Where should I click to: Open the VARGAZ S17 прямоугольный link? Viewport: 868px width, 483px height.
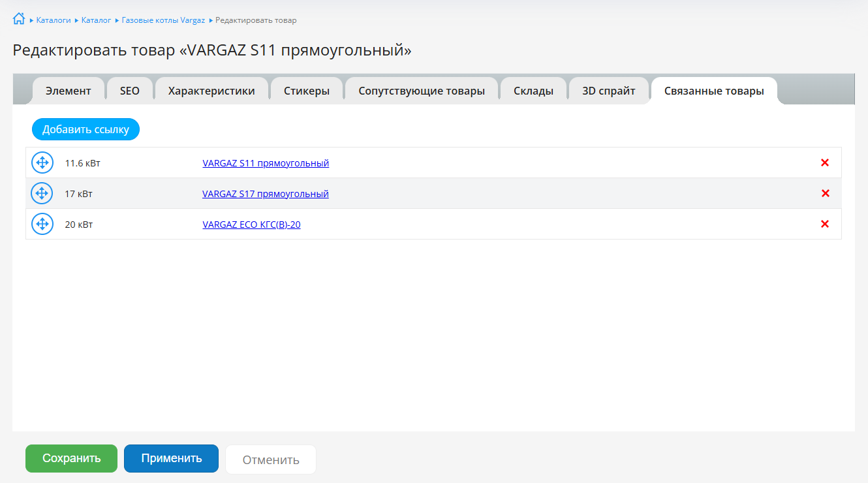266,194
